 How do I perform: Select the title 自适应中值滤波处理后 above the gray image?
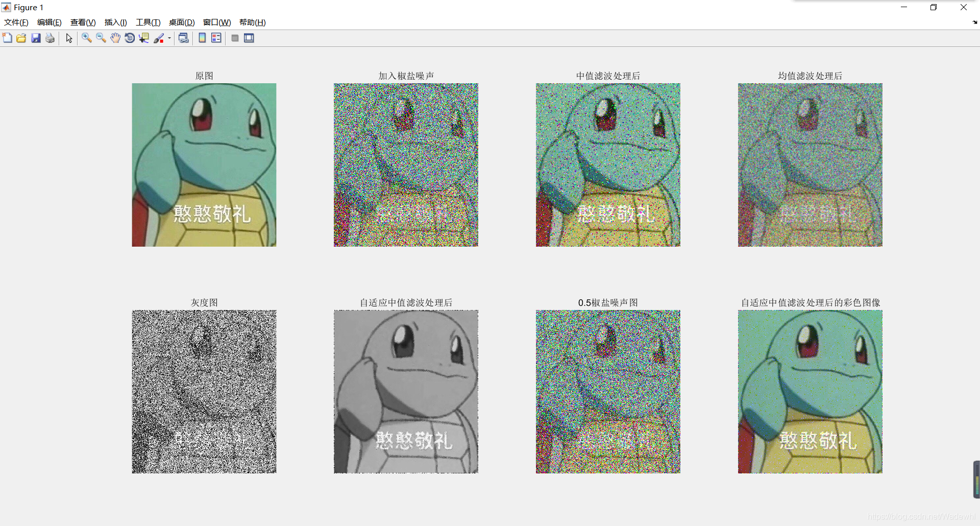point(406,303)
